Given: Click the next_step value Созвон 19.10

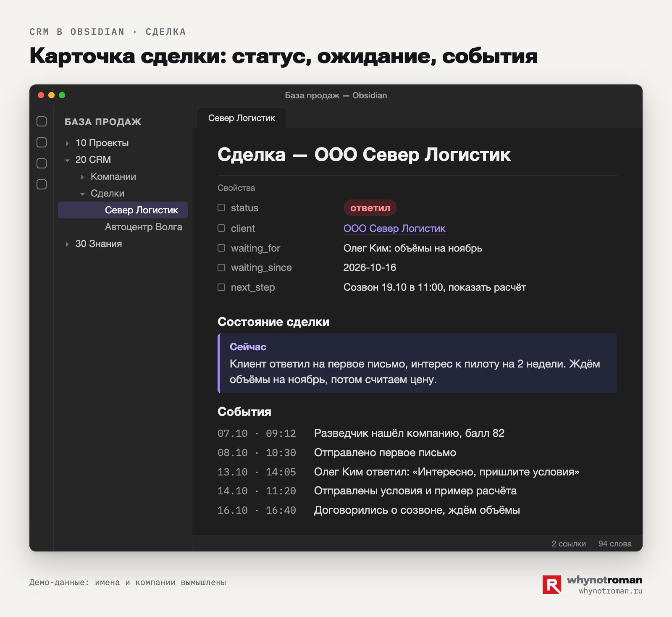Looking at the screenshot, I should click(435, 287).
